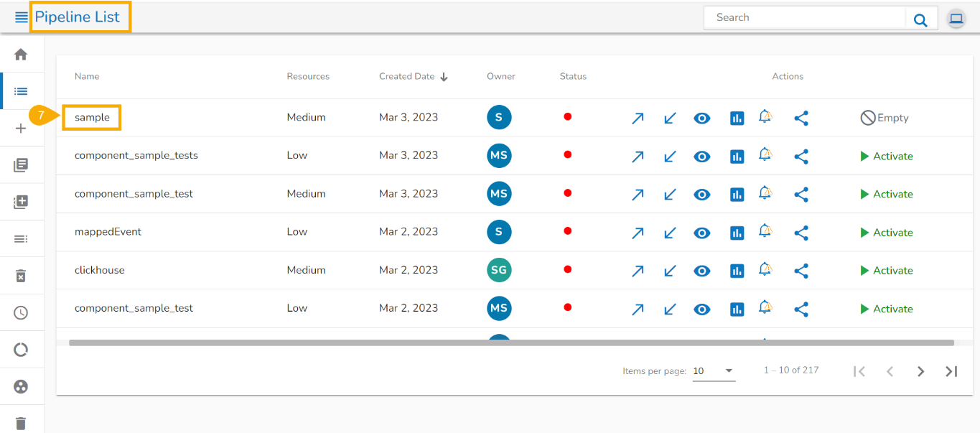Share the component_sample_tests pipeline
980x433 pixels.
pos(801,157)
